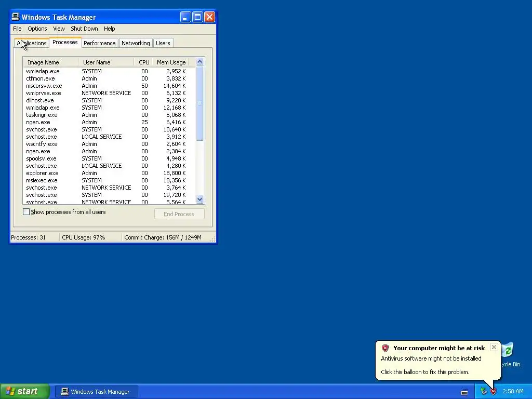This screenshot has width=532, height=399.
Task: Sort by Mem Usage column header
Action: click(x=170, y=62)
